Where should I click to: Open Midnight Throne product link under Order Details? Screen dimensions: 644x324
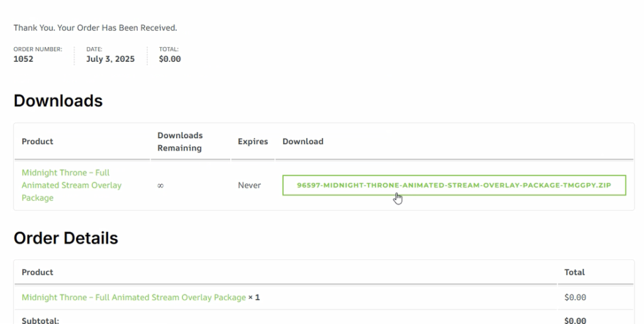[x=134, y=298]
